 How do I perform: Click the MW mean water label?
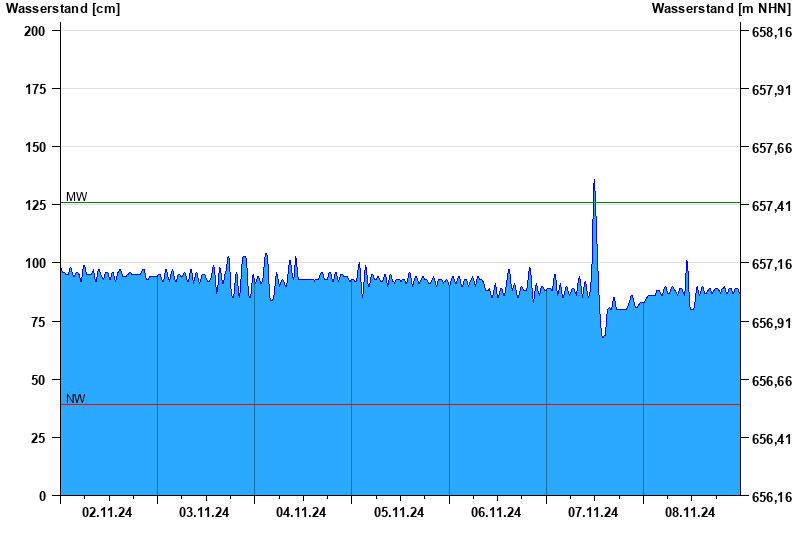pos(77,196)
